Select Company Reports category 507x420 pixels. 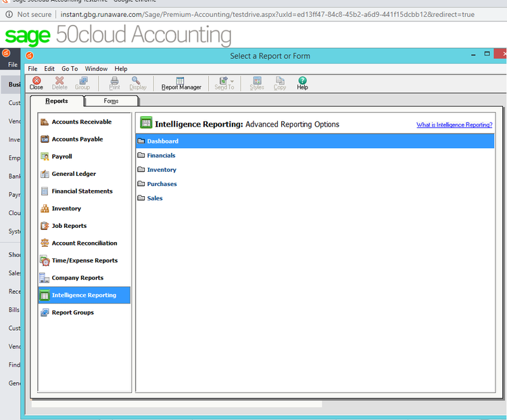(84, 278)
